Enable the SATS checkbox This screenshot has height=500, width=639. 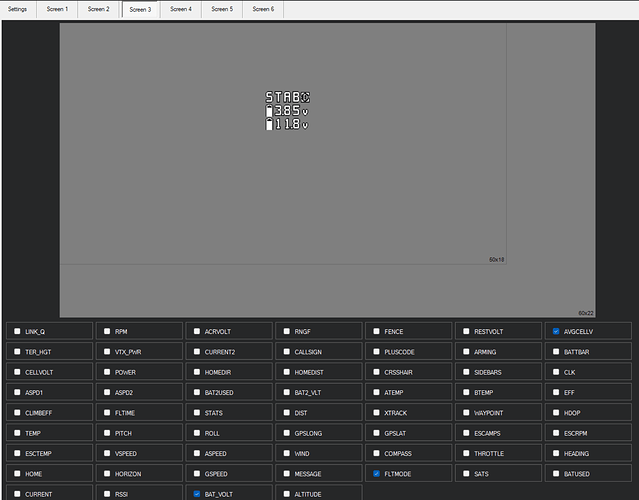(x=466, y=474)
